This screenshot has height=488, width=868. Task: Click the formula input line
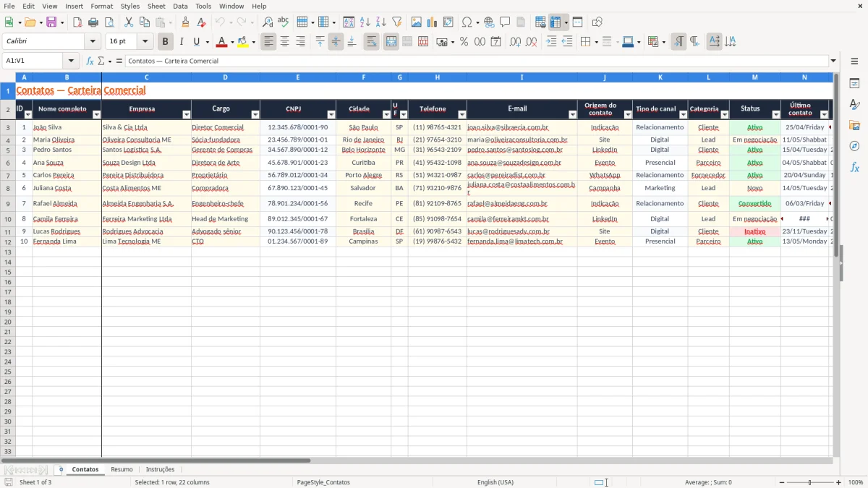[477, 61]
